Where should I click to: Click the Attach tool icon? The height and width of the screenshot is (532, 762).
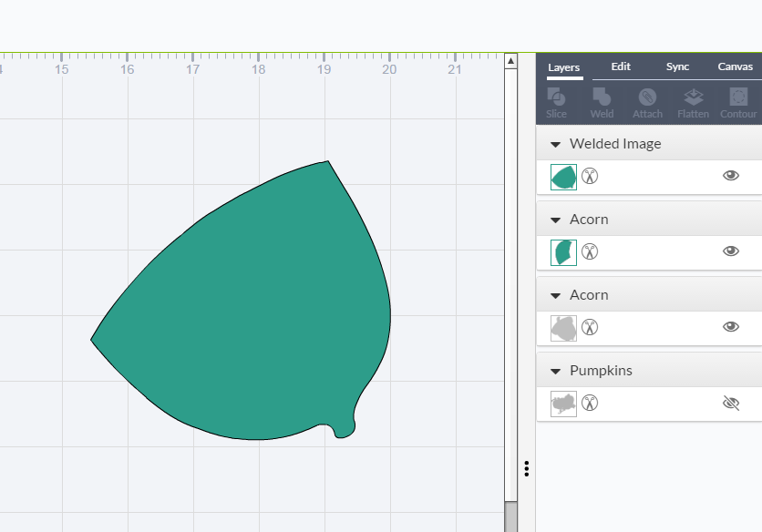[647, 102]
